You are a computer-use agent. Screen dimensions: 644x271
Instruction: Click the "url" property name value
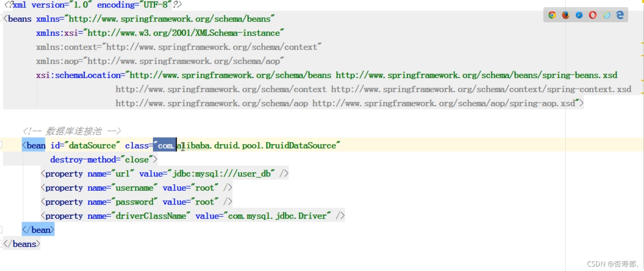coord(123,173)
